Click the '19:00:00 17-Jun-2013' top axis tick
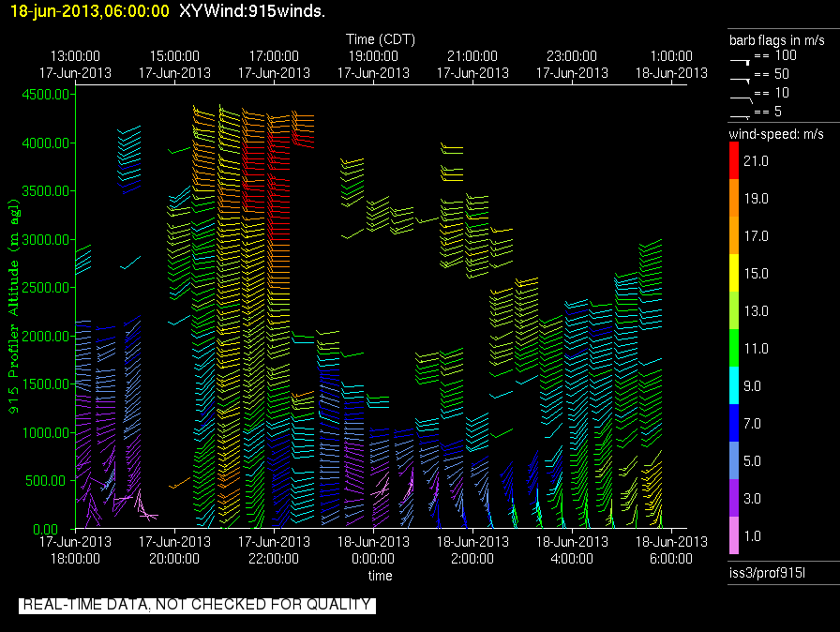The width and height of the screenshot is (840, 632). [373, 65]
